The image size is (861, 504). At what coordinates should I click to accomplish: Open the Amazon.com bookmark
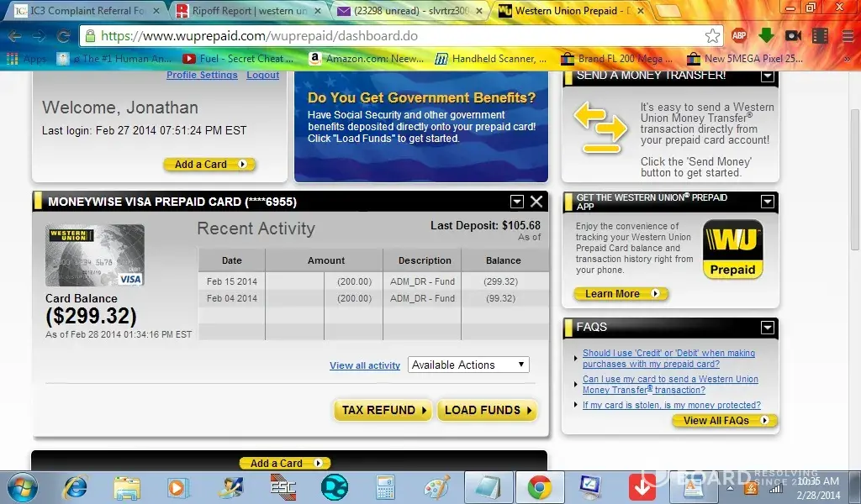pos(367,59)
